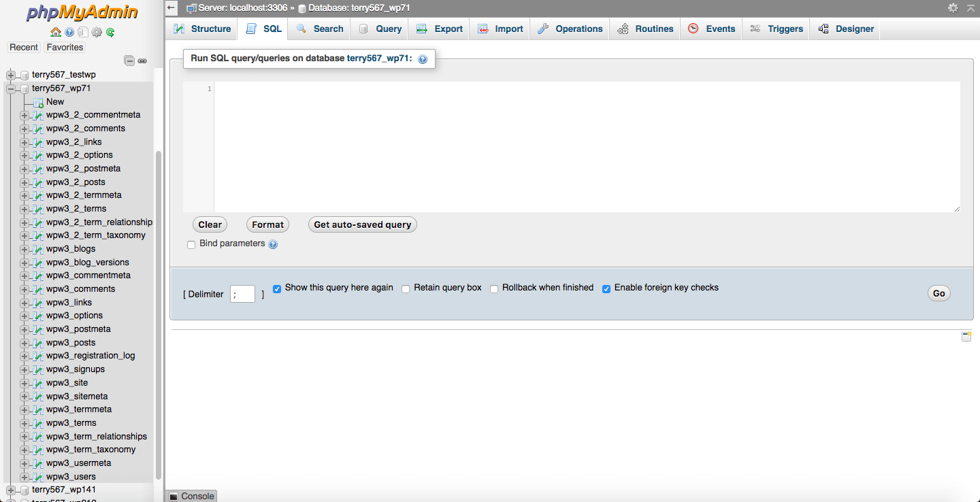The image size is (980, 502).
Task: Click the Database: terry567_wp71 breadcrumb link
Action: point(359,8)
